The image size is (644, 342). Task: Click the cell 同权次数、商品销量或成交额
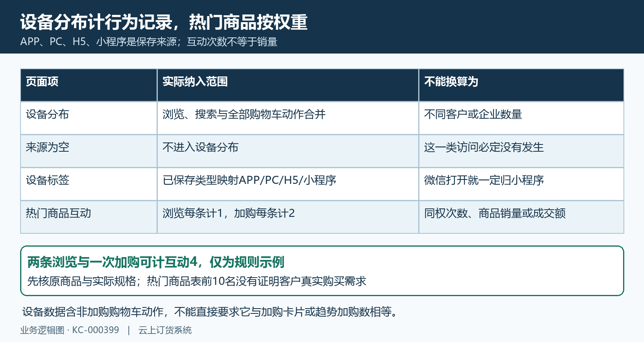tap(521, 217)
